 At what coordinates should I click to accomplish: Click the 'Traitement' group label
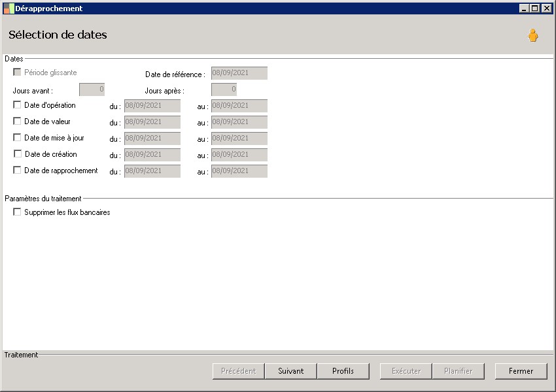click(x=21, y=355)
